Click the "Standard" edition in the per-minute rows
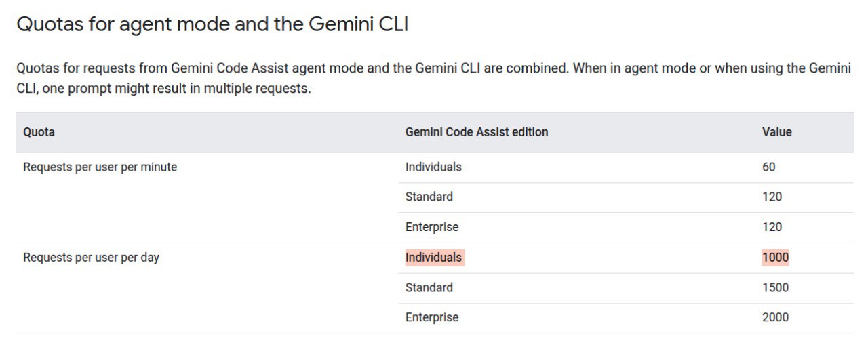This screenshot has height=347, width=868. 429,197
